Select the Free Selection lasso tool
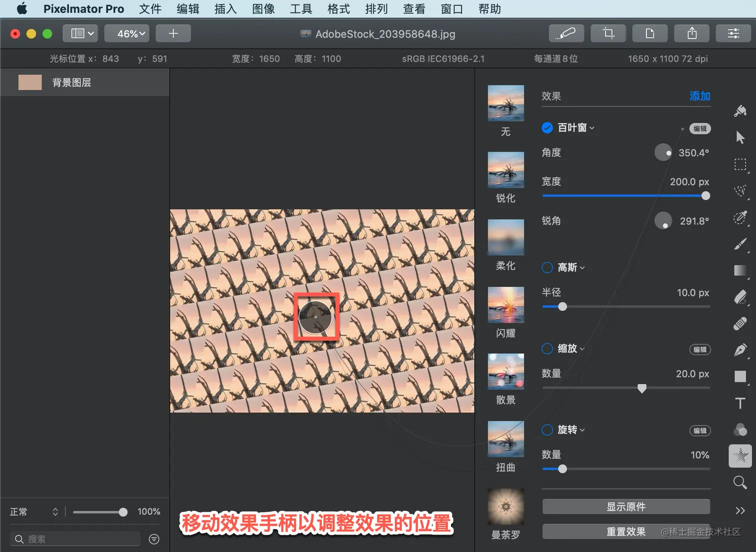 point(740,191)
